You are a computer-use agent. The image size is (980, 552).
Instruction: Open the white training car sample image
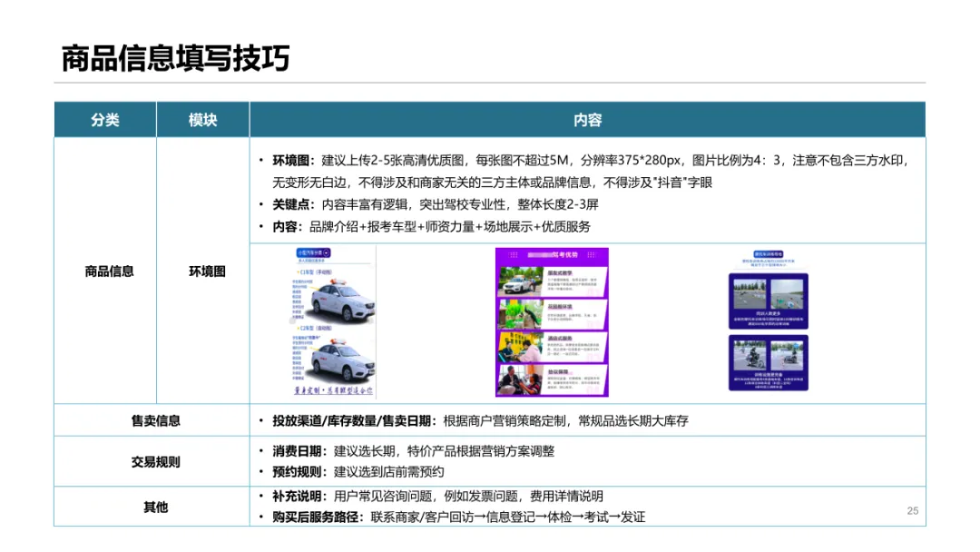(x=334, y=322)
